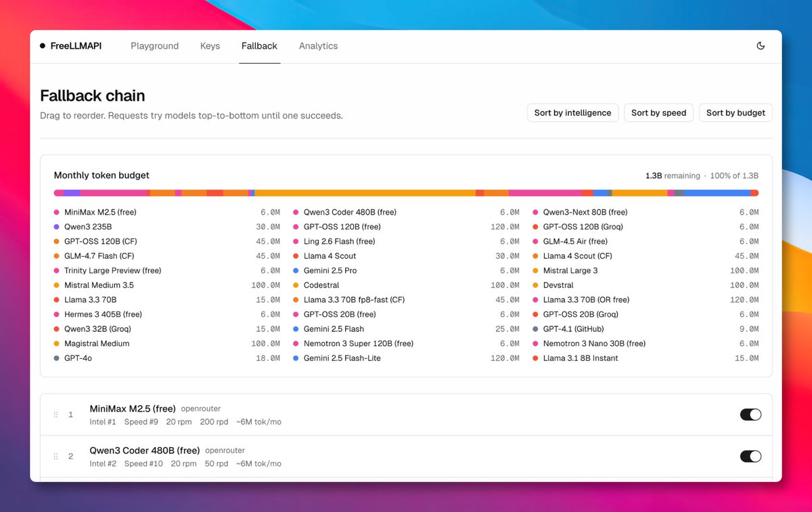Viewport: 812px width, 512px height.
Task: Click the Devstral legend entry
Action: coord(559,285)
